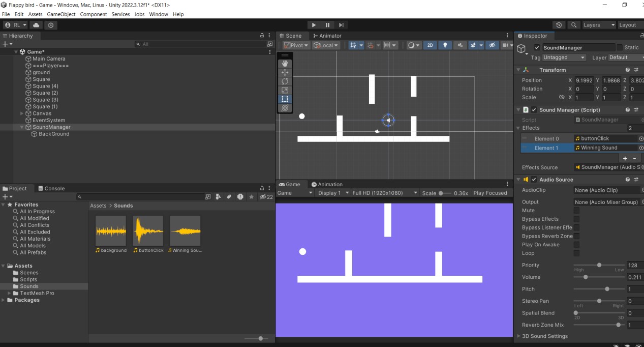This screenshot has width=644, height=347.
Task: Open the Layers dropdown in top toolbar
Action: click(x=598, y=25)
